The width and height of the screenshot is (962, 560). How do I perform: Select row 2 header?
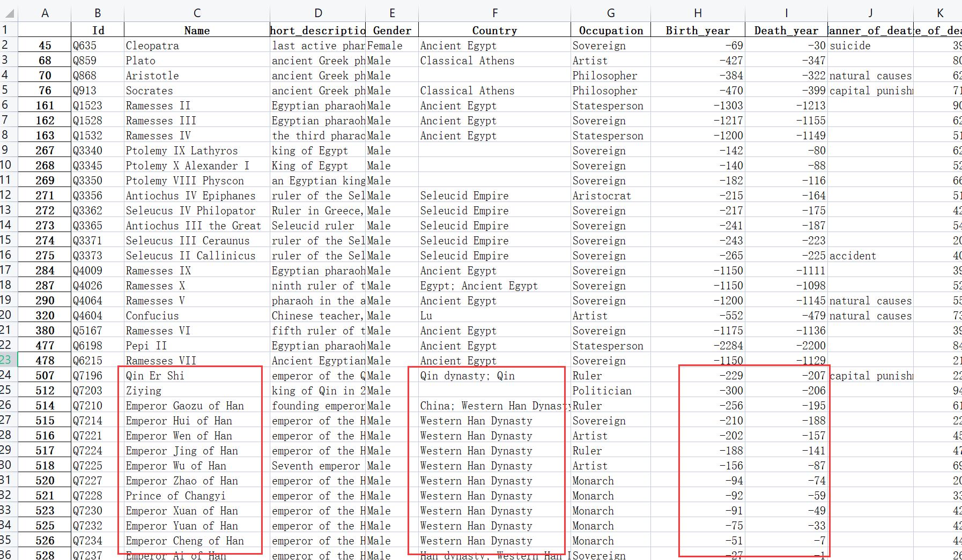[x=9, y=44]
